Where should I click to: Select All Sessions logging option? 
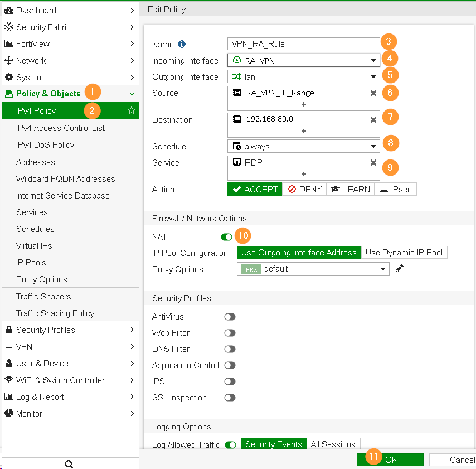[x=333, y=444]
